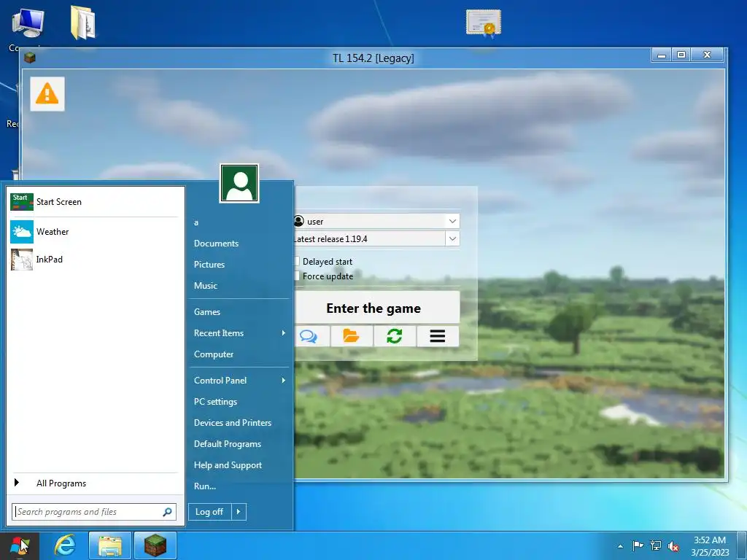Screen dimensions: 747x560
Task: Click the Action Center flag tray icon
Action: pyautogui.click(x=638, y=545)
